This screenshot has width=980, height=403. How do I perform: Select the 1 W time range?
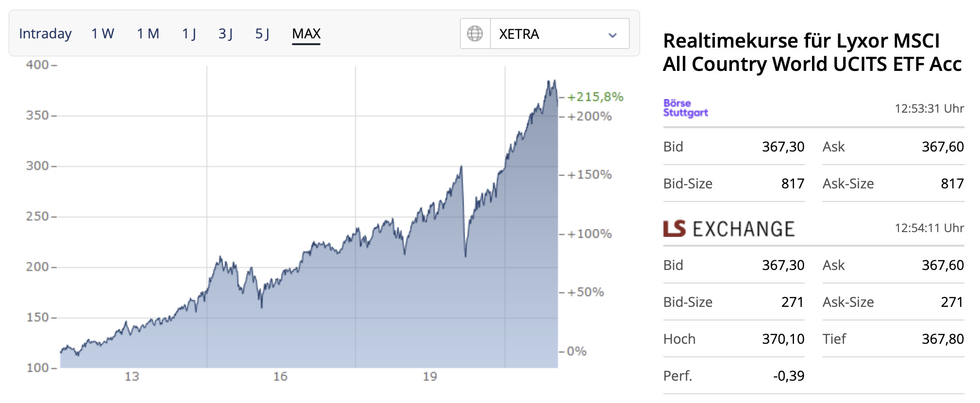click(x=102, y=34)
